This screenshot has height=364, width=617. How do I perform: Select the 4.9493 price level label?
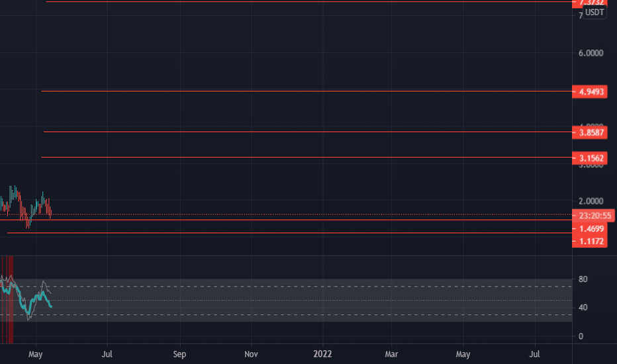pos(589,92)
